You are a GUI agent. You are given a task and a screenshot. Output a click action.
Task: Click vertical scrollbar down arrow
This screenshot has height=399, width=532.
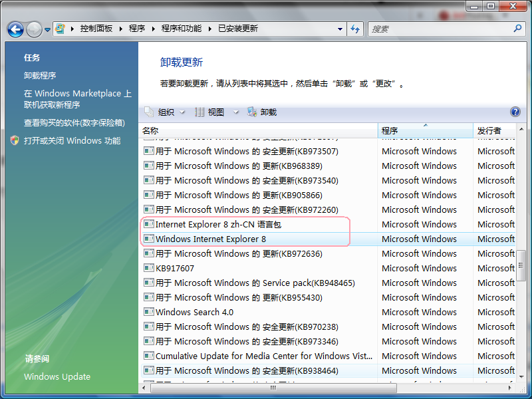pos(521,376)
